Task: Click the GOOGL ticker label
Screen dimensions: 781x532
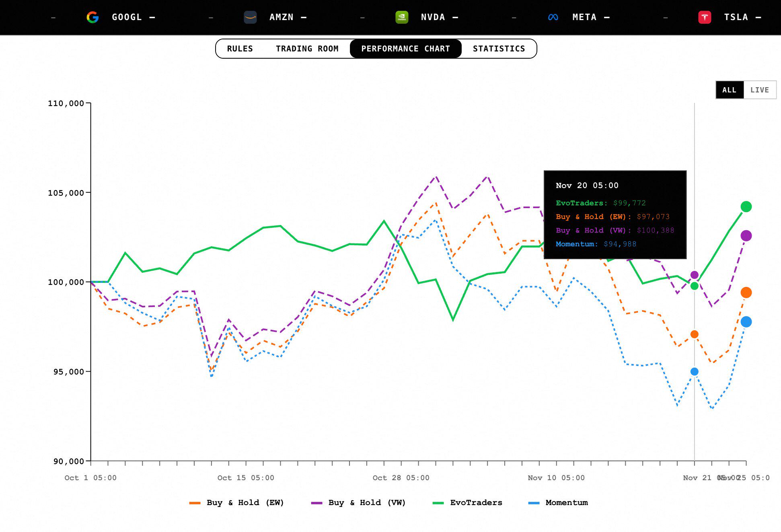Action: point(127,17)
